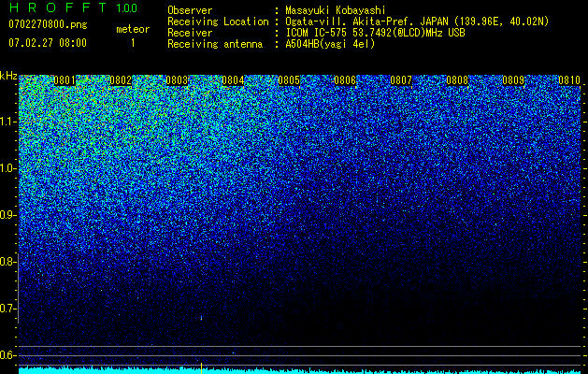The width and height of the screenshot is (588, 374).
Task: Click the meteor echo dot near 0.68 kHz
Action: 201,318
